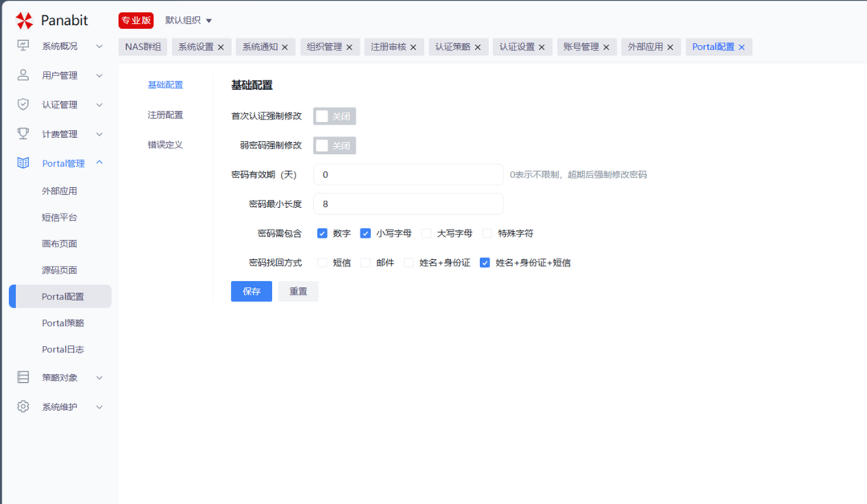Open Portal日志 in the sidebar

click(63, 350)
